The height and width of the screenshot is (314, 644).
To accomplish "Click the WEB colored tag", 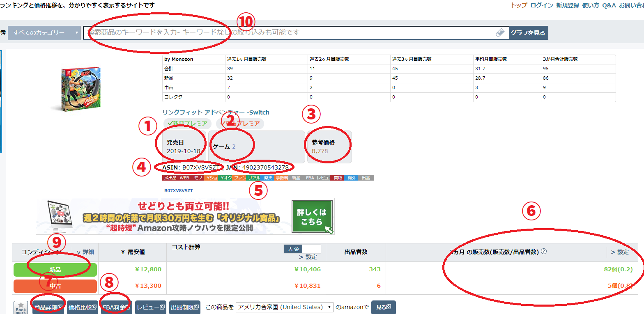I will (x=184, y=178).
